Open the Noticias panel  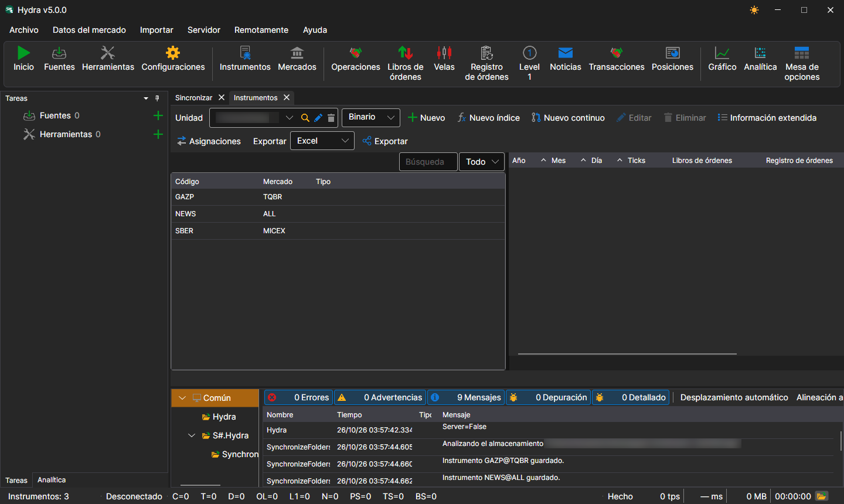click(566, 59)
